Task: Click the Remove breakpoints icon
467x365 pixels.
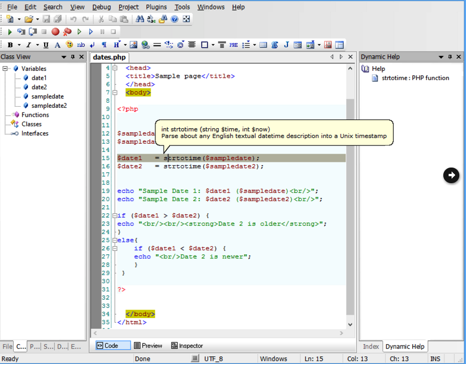Action: click(x=67, y=32)
